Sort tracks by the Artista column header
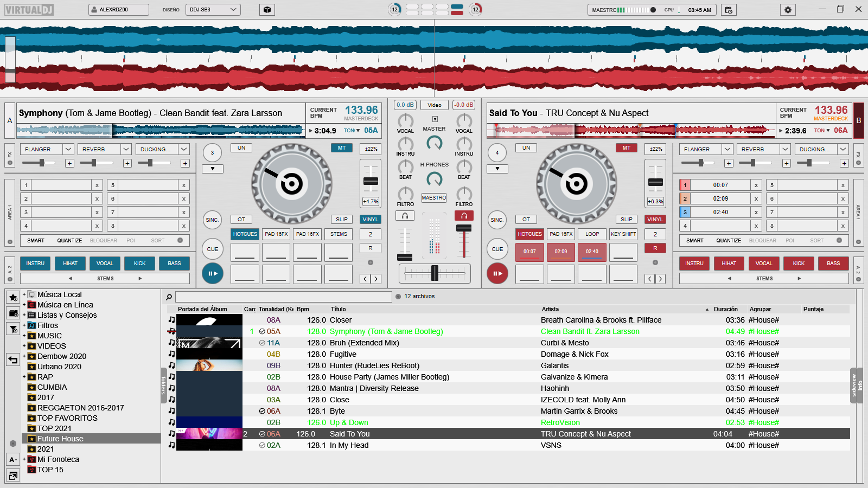This screenshot has height=488, width=868. pyautogui.click(x=550, y=310)
